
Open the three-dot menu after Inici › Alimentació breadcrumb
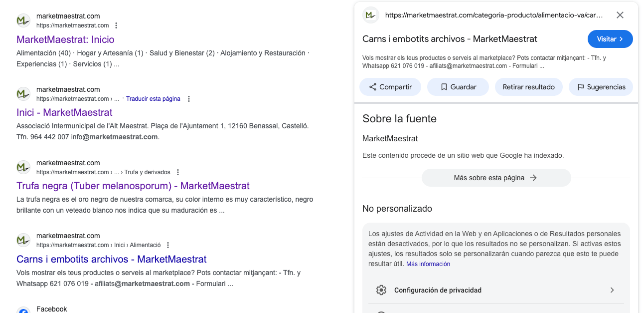[x=168, y=245]
